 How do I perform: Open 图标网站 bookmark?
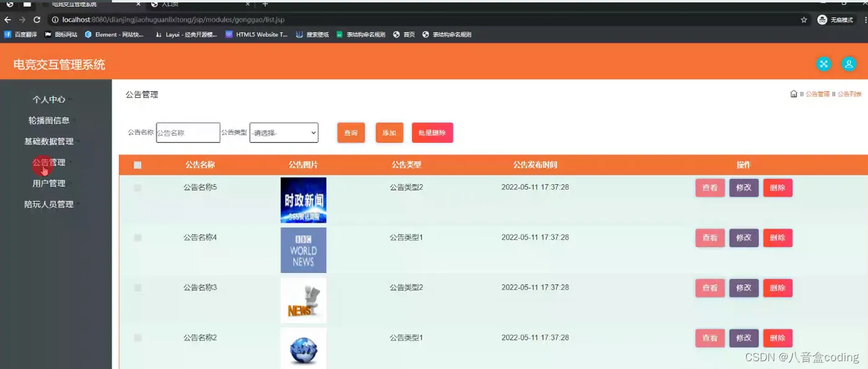pyautogui.click(x=61, y=35)
